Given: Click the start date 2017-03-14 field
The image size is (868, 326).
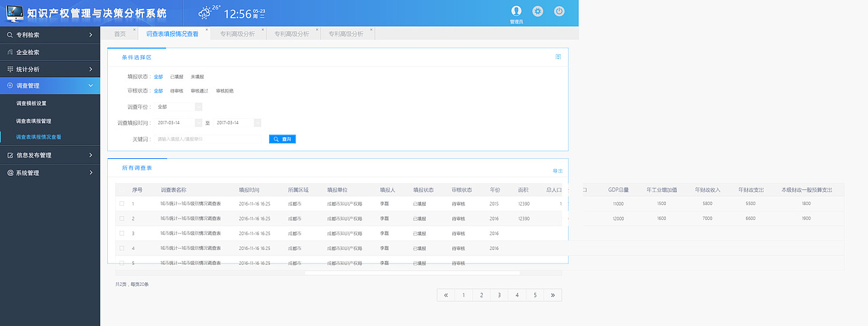Looking at the screenshot, I should coord(174,123).
